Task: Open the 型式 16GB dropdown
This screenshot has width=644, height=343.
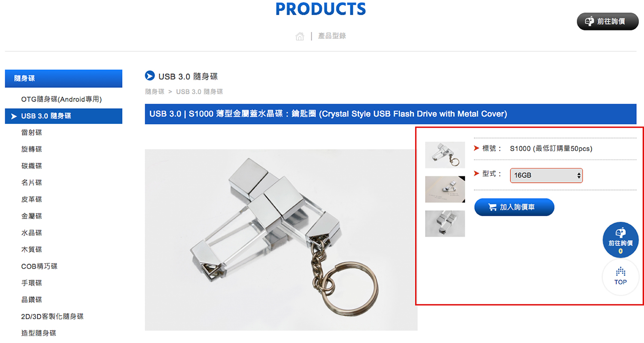Action: click(x=546, y=175)
